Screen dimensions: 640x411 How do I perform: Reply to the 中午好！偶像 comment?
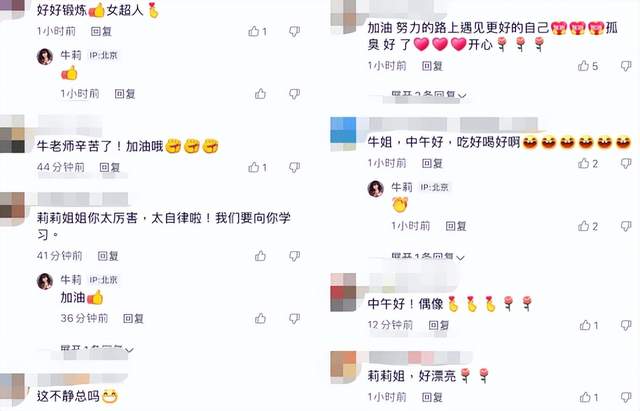point(439,325)
